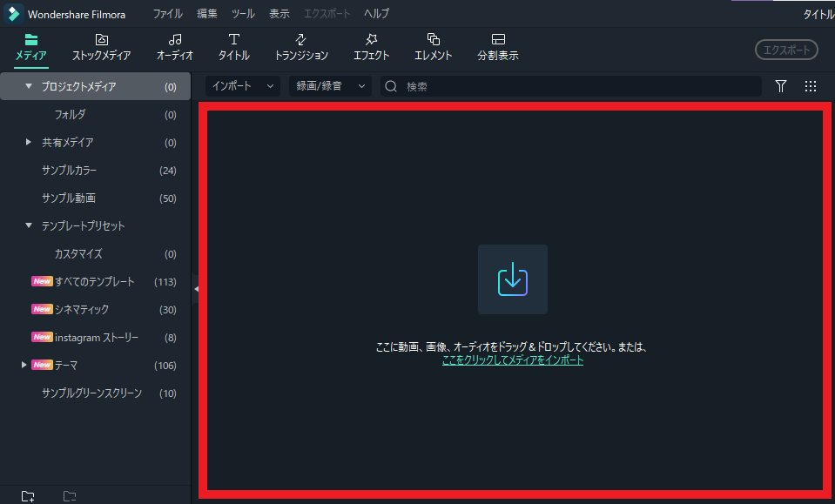Click the ここをクリックしてメディアをインポート link
The width and height of the screenshot is (835, 504).
point(513,360)
